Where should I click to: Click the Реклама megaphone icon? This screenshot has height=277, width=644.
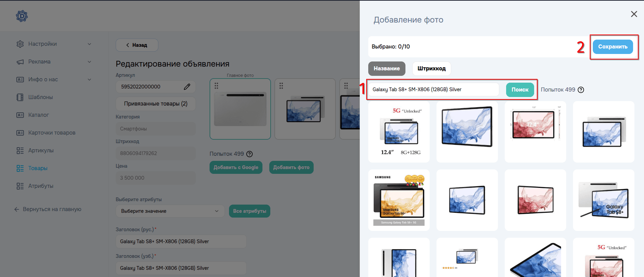click(x=20, y=62)
